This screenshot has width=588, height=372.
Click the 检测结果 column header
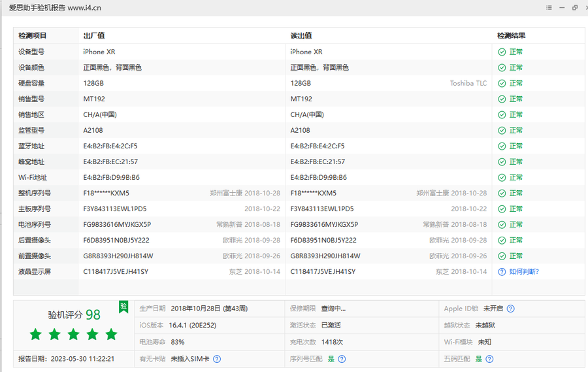511,36
